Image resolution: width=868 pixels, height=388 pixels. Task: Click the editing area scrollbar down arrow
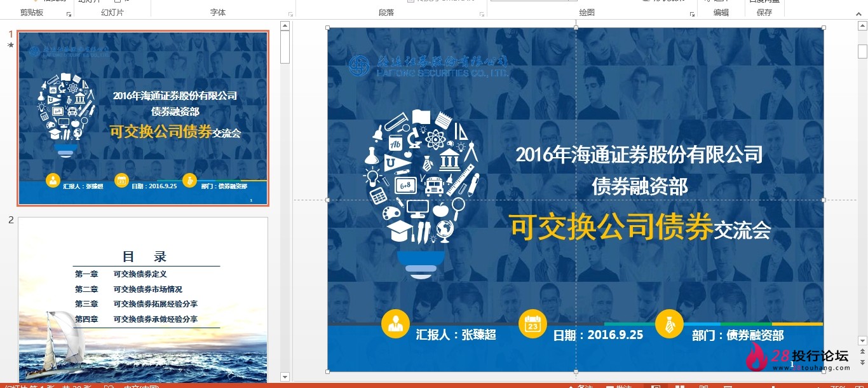pyautogui.click(x=862, y=341)
